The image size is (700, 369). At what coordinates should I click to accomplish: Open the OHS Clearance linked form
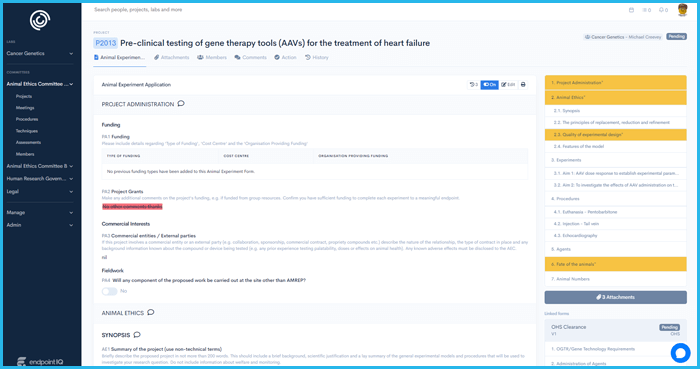pyautogui.click(x=616, y=330)
